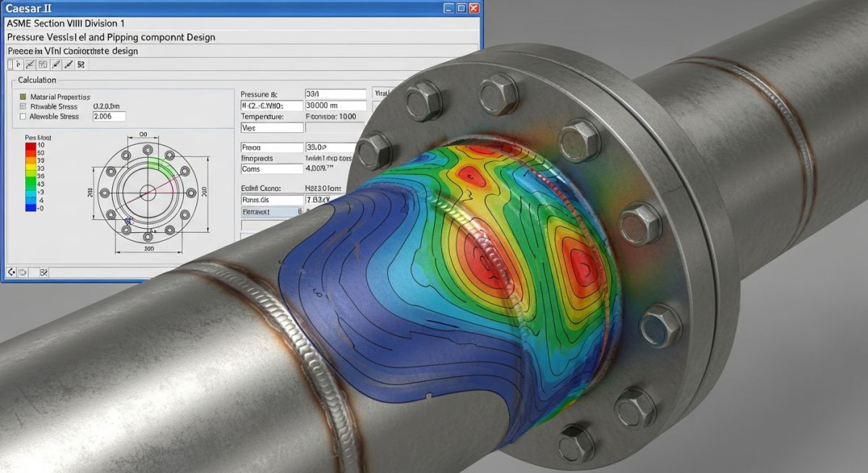Click the Alewsble Stress field showing 2.006
This screenshot has height=473, width=868.
109,116
